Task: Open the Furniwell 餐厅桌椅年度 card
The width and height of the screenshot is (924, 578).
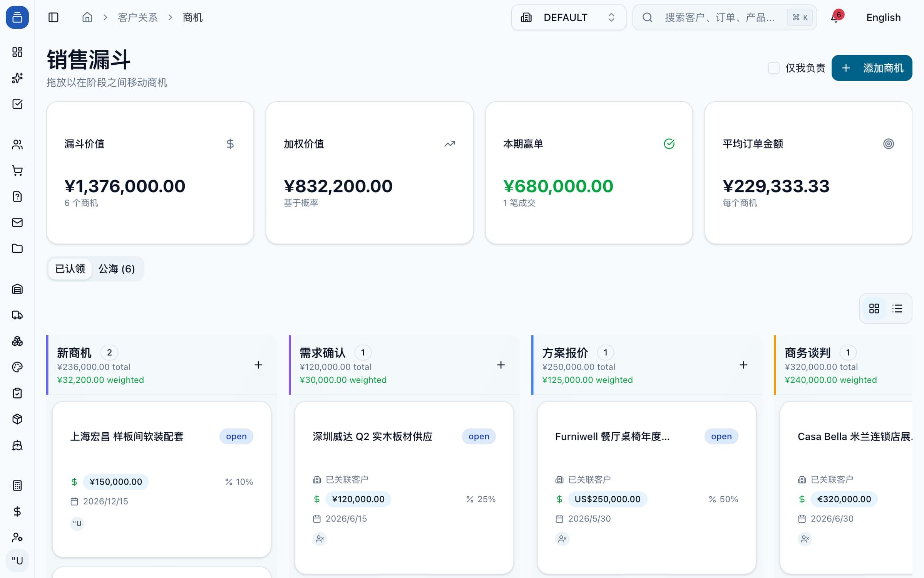Action: 647,488
